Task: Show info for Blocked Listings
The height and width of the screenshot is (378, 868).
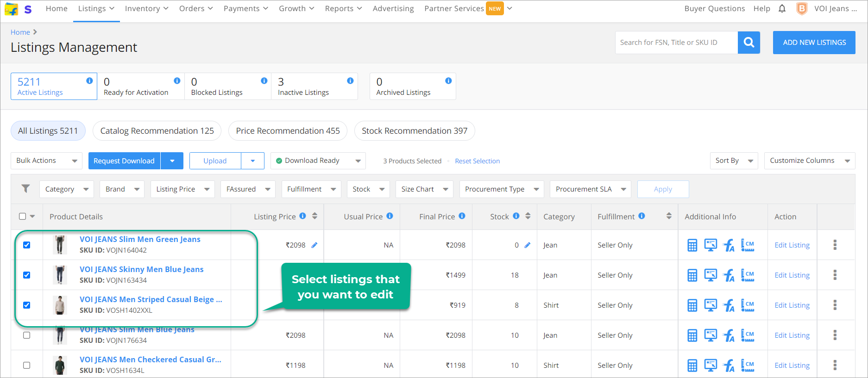Action: [x=264, y=81]
